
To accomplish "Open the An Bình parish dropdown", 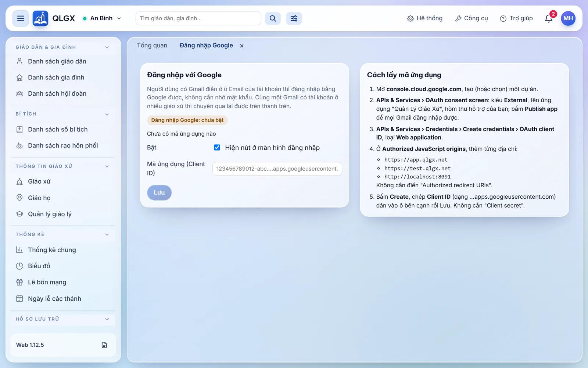I will pos(102,18).
